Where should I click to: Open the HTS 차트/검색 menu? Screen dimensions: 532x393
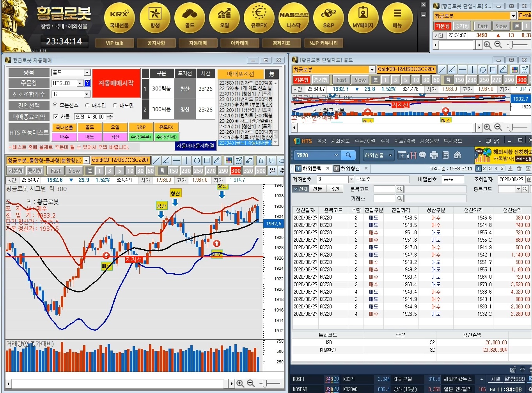point(404,141)
